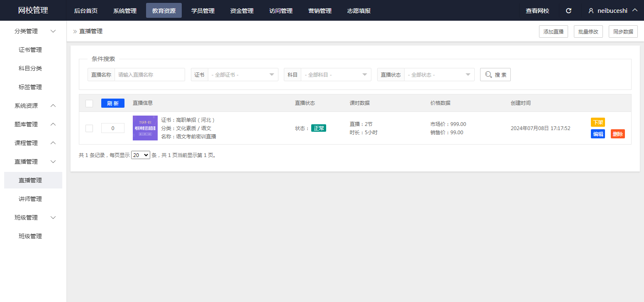The height and width of the screenshot is (302, 644).
Task: Click the refresh icon in top bar
Action: click(x=568, y=11)
